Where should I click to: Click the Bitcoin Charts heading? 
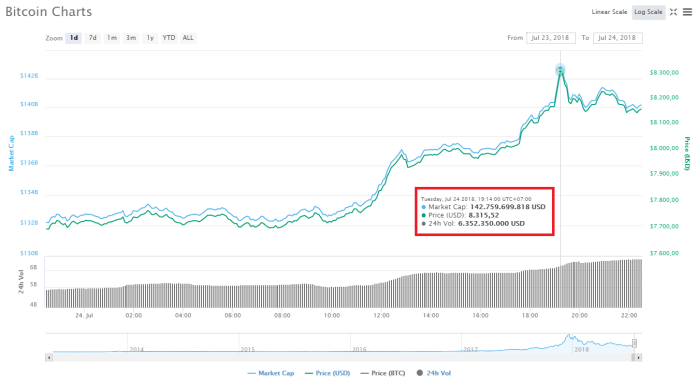point(49,12)
